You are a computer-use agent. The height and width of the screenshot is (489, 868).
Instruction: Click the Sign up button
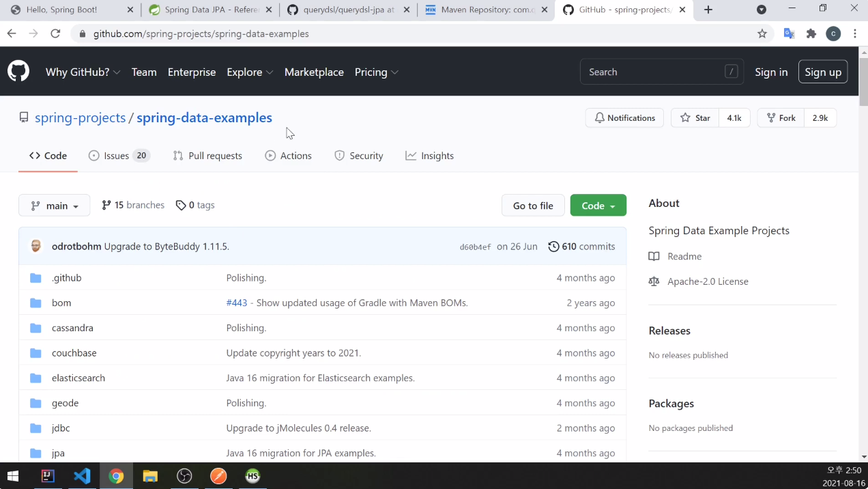click(x=823, y=72)
